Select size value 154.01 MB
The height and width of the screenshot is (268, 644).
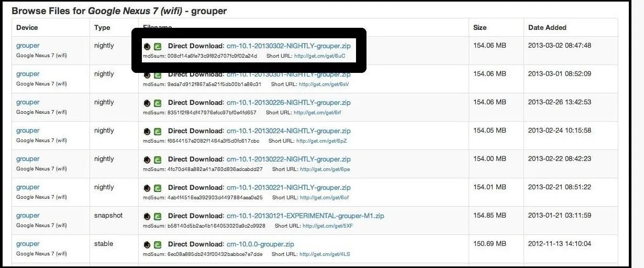(x=490, y=187)
